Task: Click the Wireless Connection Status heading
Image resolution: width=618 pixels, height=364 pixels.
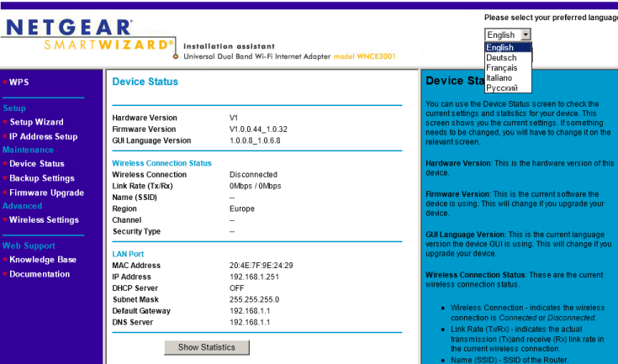Action: (161, 163)
